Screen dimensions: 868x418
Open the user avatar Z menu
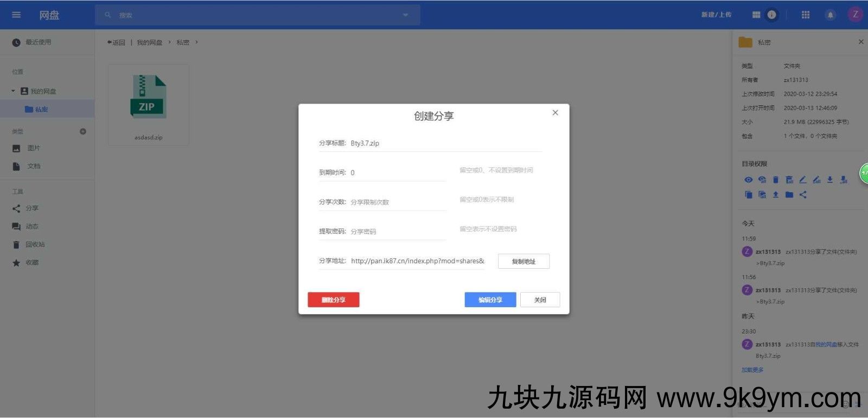click(855, 15)
